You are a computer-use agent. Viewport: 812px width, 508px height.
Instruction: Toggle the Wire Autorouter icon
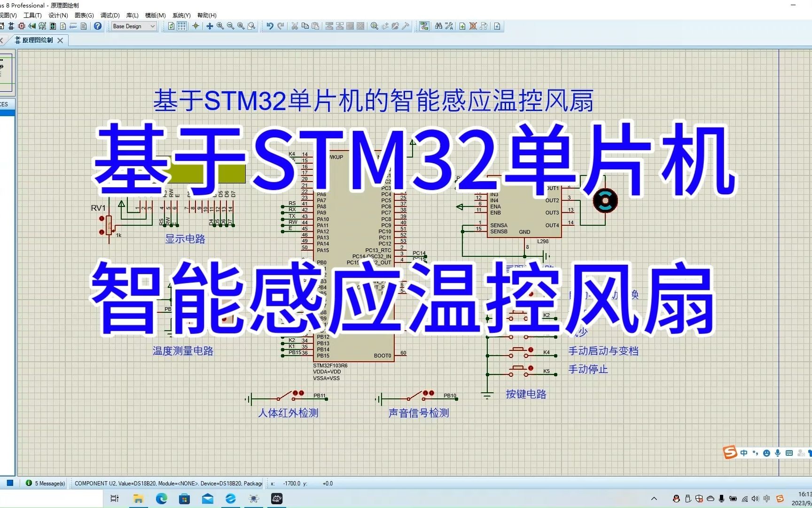coord(424,26)
